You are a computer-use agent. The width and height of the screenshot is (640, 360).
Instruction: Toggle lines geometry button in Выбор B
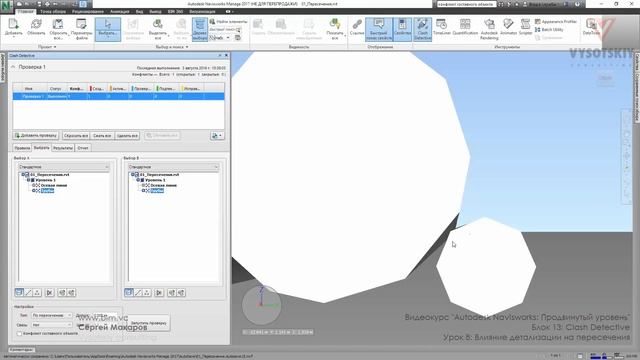[138, 292]
